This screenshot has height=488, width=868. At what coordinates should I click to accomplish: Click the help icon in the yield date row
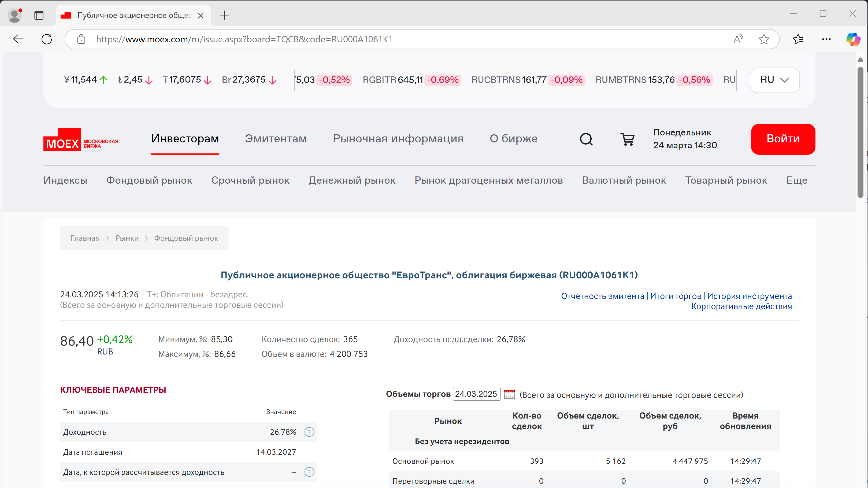(309, 472)
